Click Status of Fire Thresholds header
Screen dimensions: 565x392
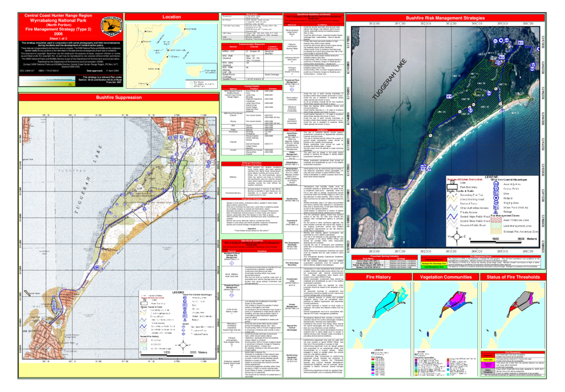pyautogui.click(x=513, y=277)
